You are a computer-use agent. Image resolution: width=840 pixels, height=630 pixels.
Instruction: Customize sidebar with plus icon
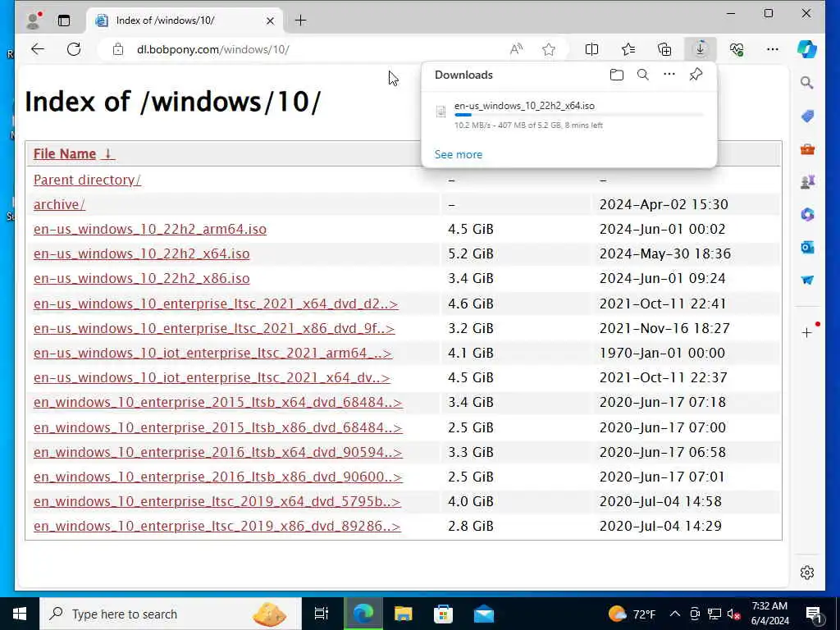[x=807, y=333]
